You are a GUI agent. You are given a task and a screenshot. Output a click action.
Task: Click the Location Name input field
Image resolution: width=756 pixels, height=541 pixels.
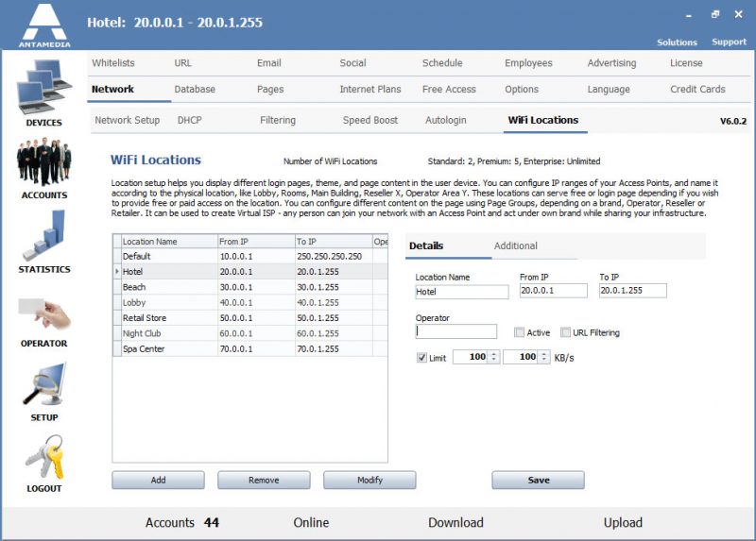[462, 292]
